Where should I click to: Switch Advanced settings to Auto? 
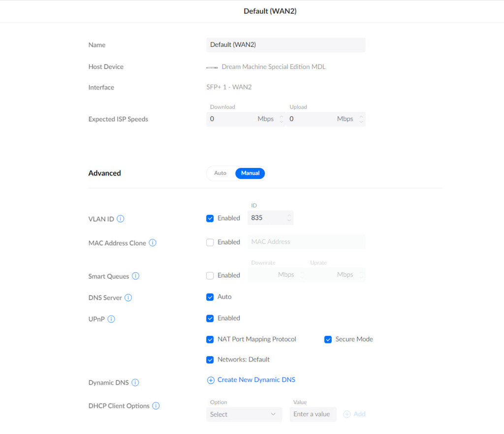(x=220, y=173)
